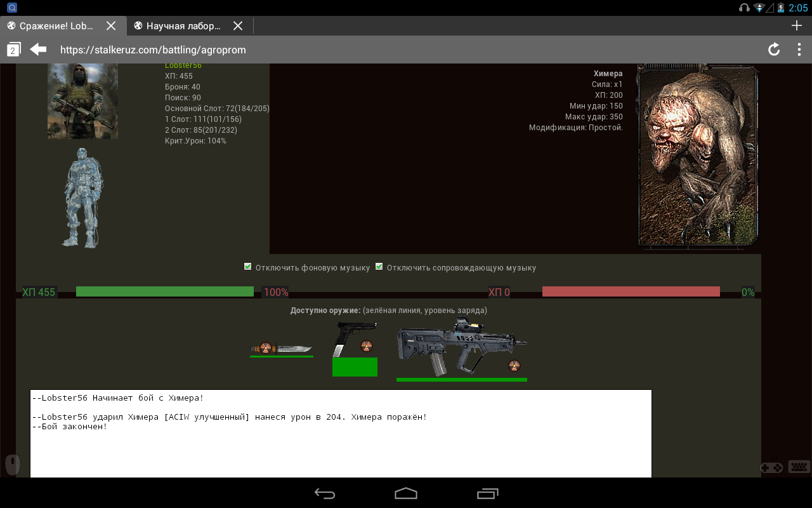This screenshot has width=812, height=508.
Task: Click the mouse icon in the bottom corner
Action: (13, 465)
